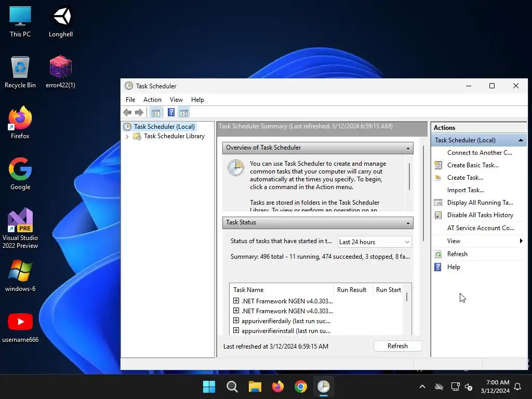Click the Help question-mark icon in Actions
532x399 pixels.
pyautogui.click(x=438, y=267)
